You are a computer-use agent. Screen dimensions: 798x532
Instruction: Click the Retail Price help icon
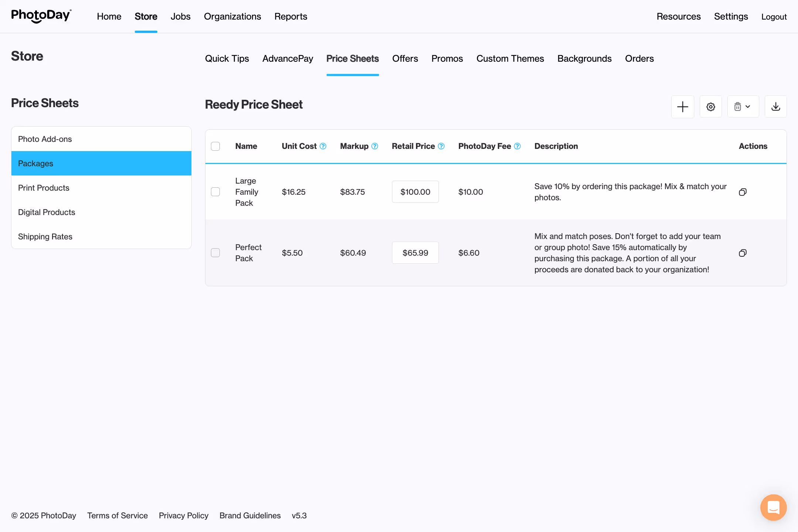point(441,146)
